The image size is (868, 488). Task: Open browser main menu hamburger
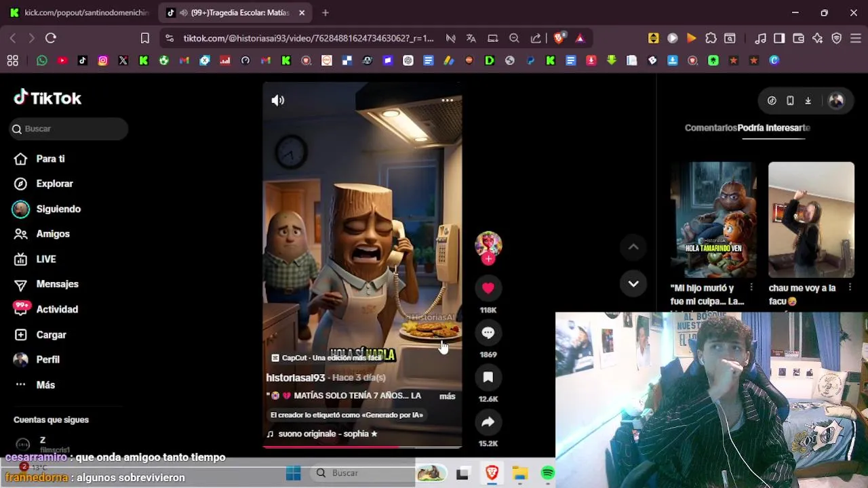pyautogui.click(x=856, y=38)
